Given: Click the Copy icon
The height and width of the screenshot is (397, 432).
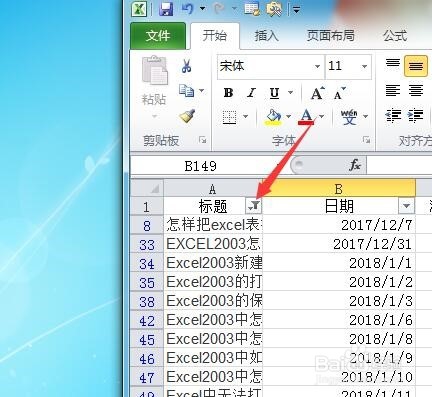Looking at the screenshot, I should pos(186,91).
